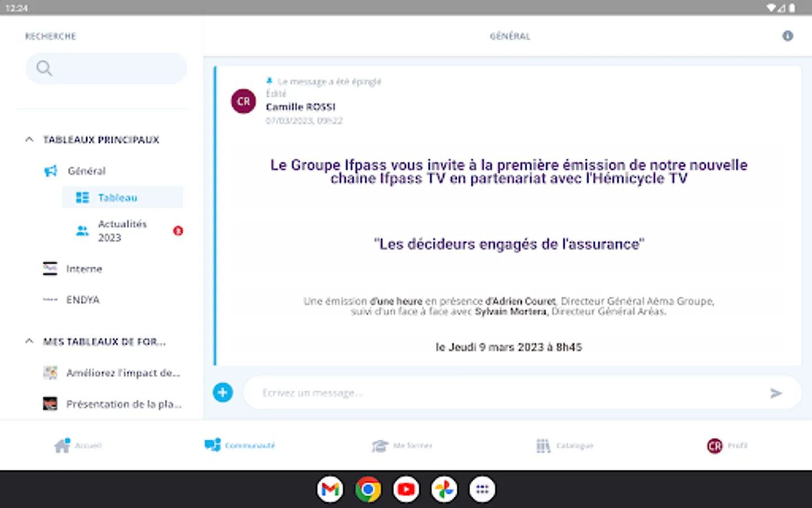Collapse the Mes Tableaux de For... section
Screen dimensions: 812x508
[29, 341]
